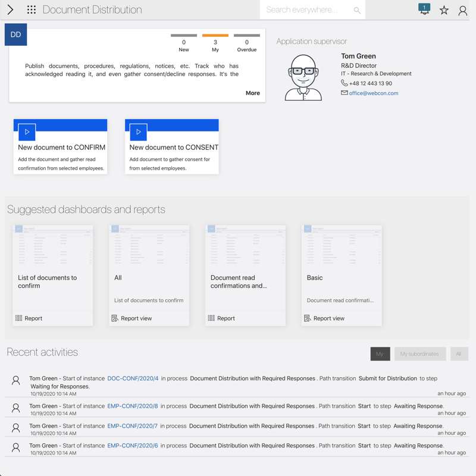Viewport: 476px width, 476px height.
Task: Click the notifications icon with badge
Action: coord(424,10)
